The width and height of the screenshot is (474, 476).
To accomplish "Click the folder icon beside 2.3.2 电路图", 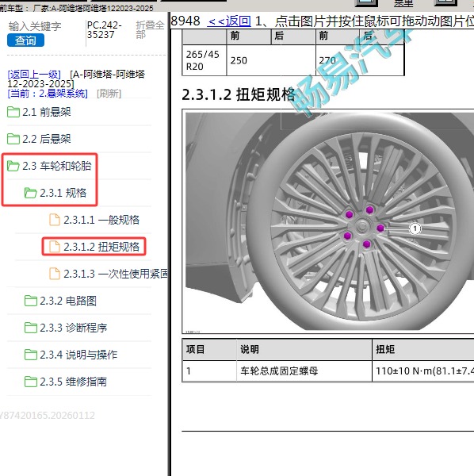I will [x=31, y=301].
